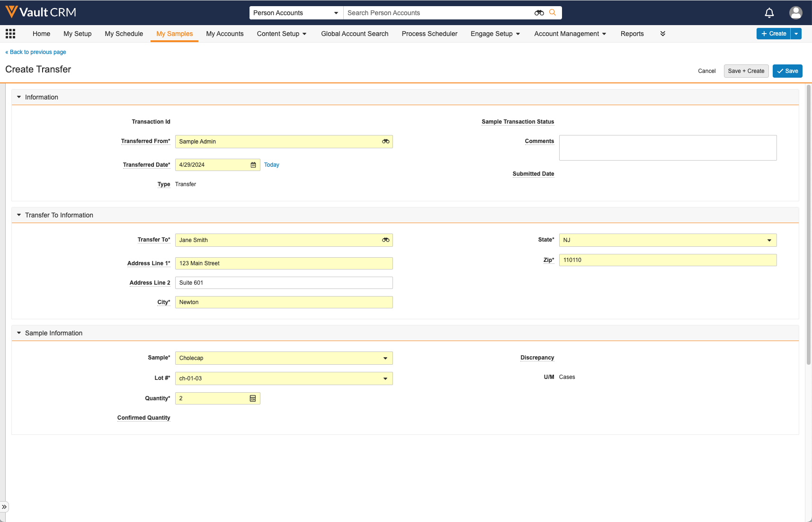
Task: Open the Quantity calculator icon
Action: point(253,398)
